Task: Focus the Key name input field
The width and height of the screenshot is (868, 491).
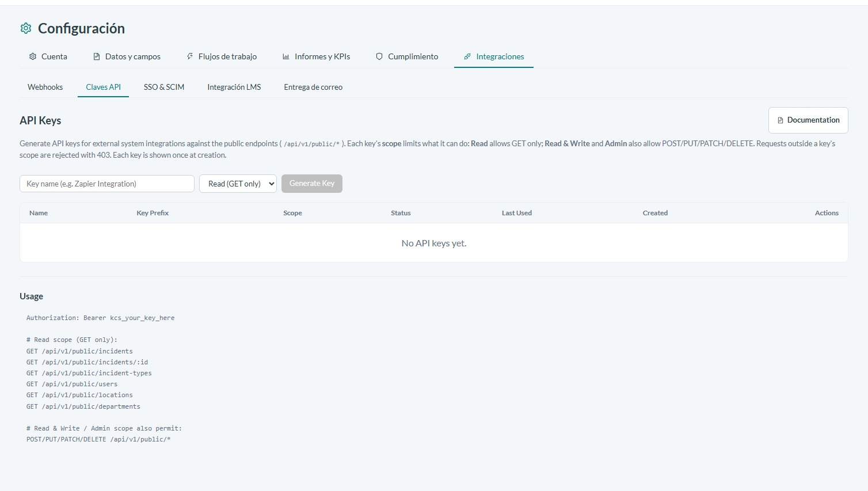Action: click(107, 184)
